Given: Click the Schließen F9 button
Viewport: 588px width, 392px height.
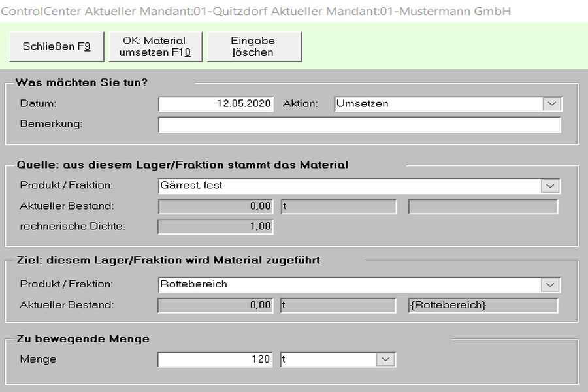Looking at the screenshot, I should [57, 46].
